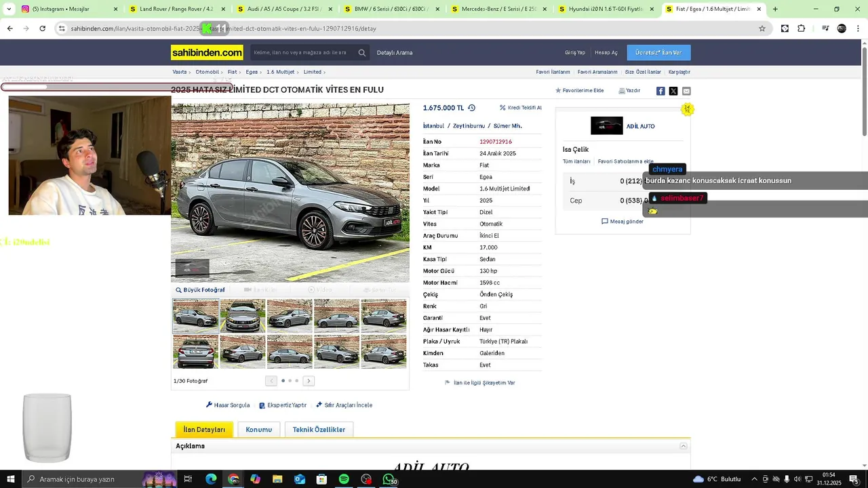Screen dimensions: 868x488
Task: Click Ücretsiz İlan Ver button
Action: click(658, 52)
